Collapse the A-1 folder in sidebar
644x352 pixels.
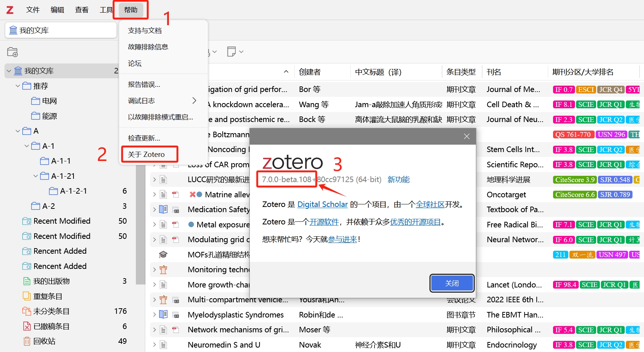26,146
